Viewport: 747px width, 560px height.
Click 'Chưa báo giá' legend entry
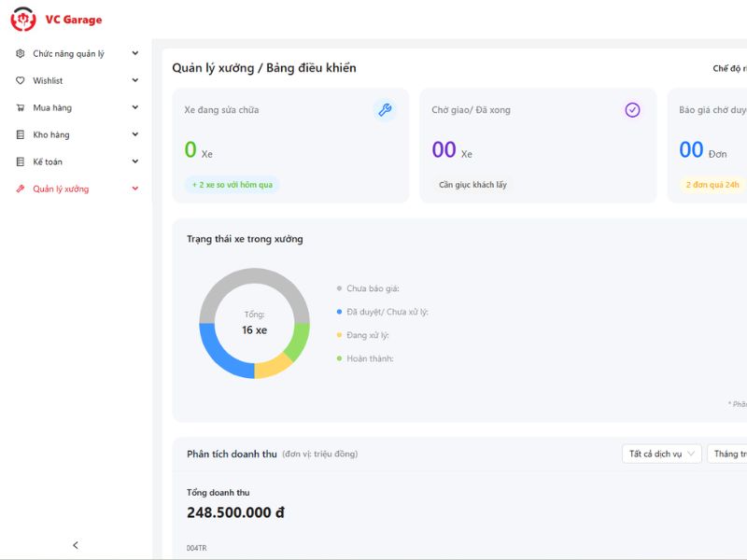[368, 288]
